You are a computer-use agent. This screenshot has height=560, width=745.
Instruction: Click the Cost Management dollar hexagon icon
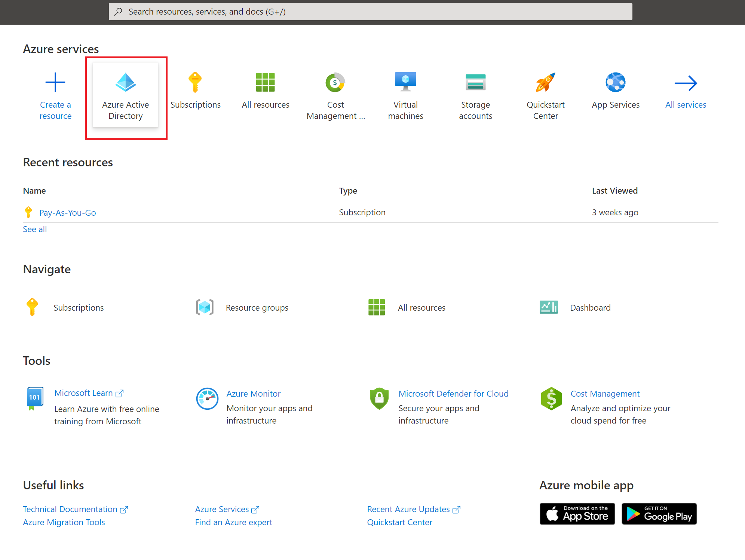pos(551,399)
